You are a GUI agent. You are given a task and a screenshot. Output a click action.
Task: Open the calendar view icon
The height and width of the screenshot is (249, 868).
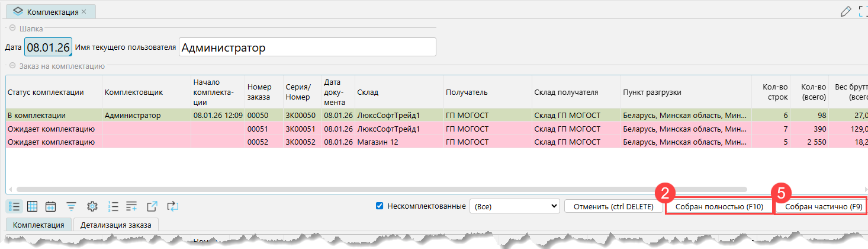click(x=51, y=206)
